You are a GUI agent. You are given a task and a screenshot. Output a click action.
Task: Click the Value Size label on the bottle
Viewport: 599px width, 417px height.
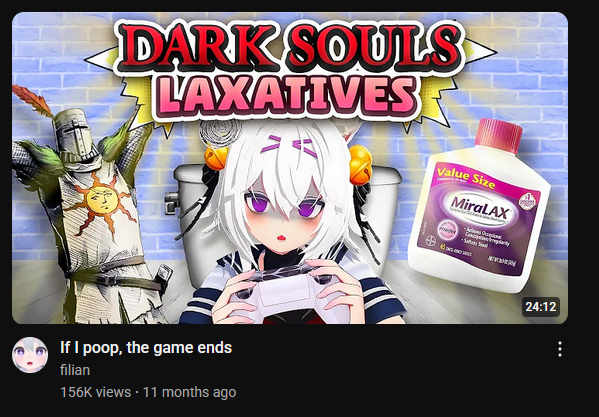point(466,178)
